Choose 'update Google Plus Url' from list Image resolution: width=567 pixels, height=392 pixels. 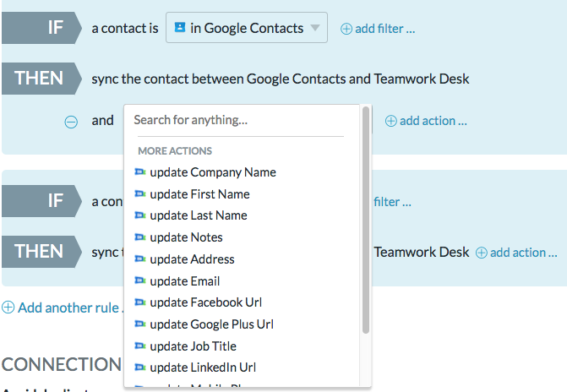[204, 324]
